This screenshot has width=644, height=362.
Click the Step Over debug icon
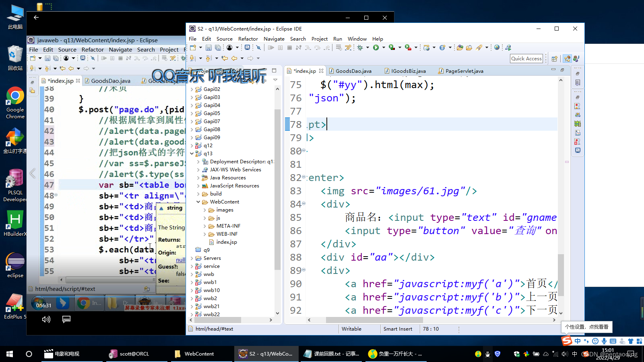(x=317, y=47)
